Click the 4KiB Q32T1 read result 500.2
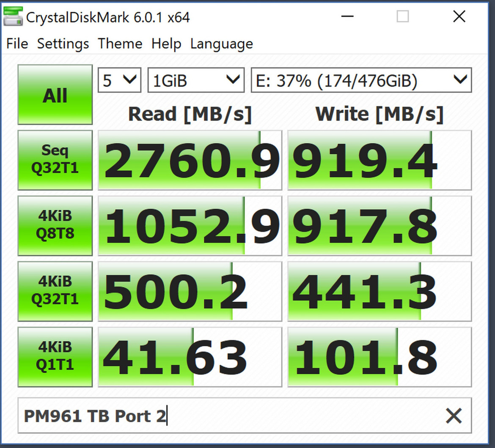495x448 pixels. click(190, 291)
